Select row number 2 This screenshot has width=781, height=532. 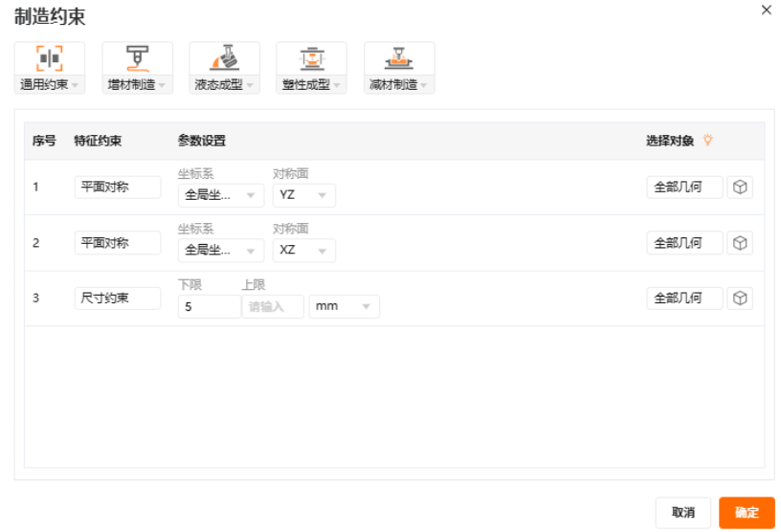pos(35,243)
